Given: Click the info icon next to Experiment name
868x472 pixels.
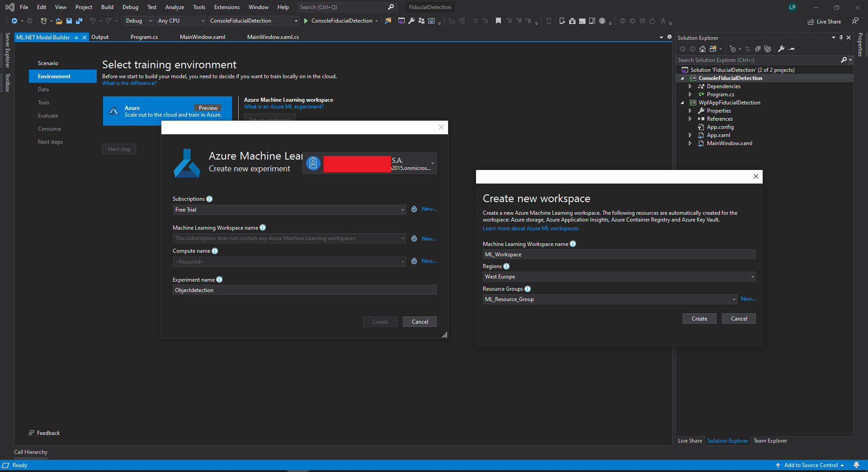Looking at the screenshot, I should [219, 279].
